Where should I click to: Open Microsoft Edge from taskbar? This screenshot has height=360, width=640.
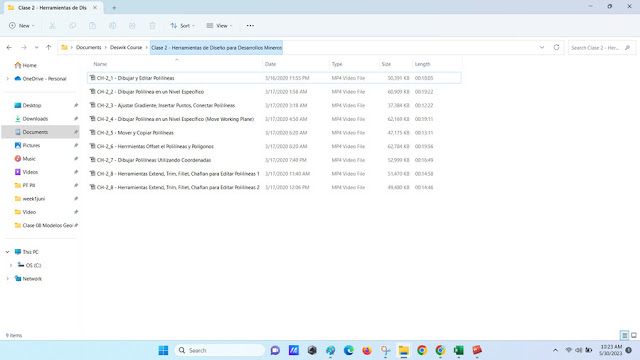pos(349,350)
